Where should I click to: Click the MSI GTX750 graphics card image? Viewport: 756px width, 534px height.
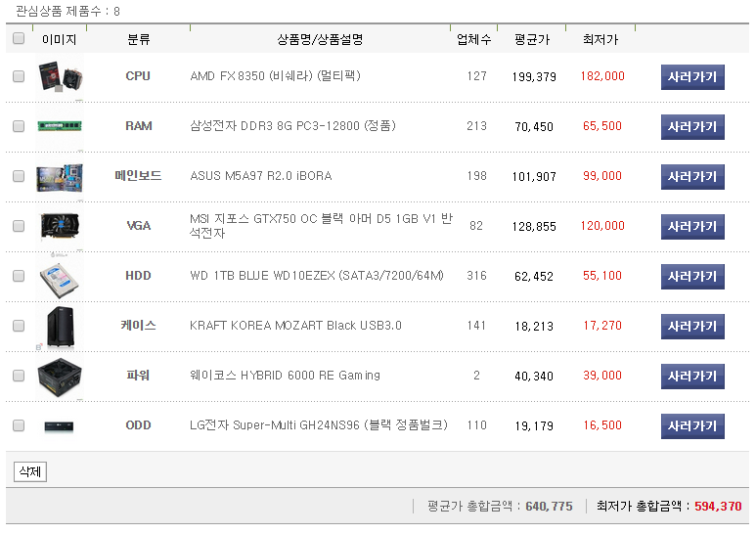click(60, 226)
